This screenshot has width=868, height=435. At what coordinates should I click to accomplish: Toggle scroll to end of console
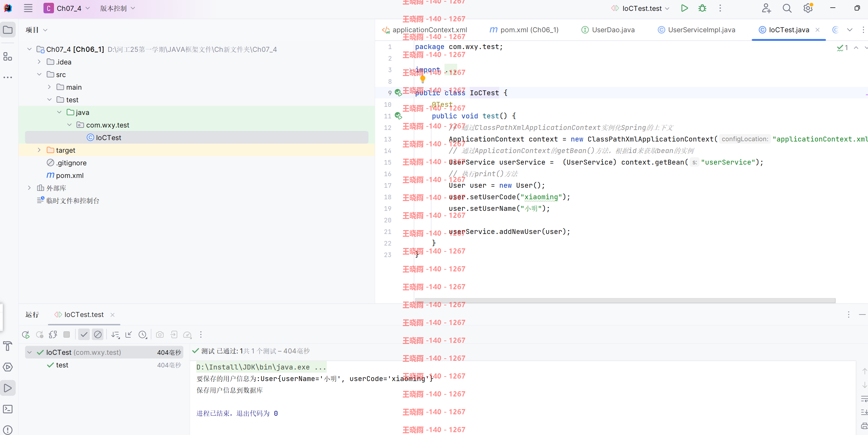[864, 412]
